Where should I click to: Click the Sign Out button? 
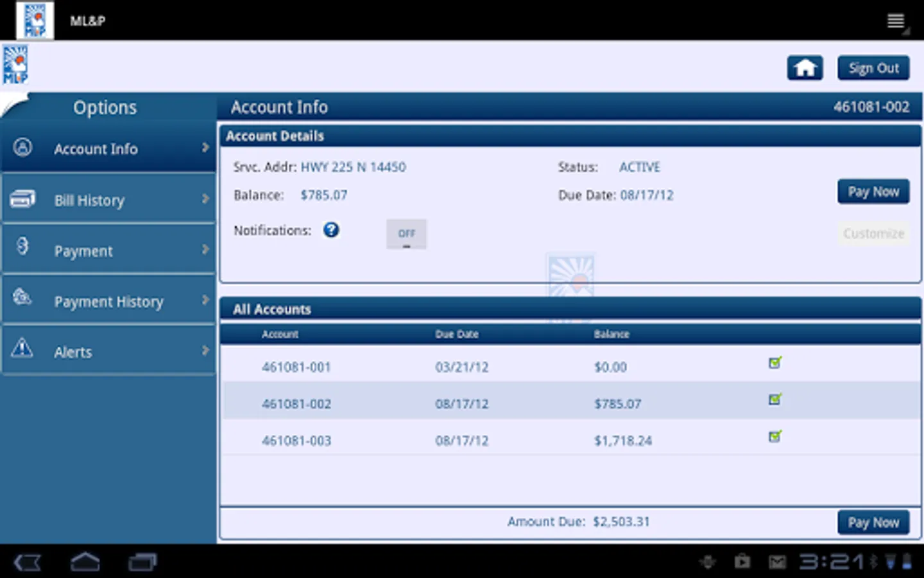click(873, 68)
